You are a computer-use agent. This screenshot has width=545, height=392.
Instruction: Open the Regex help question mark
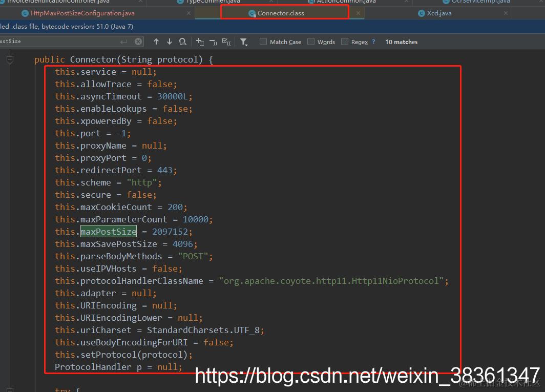[x=373, y=42]
